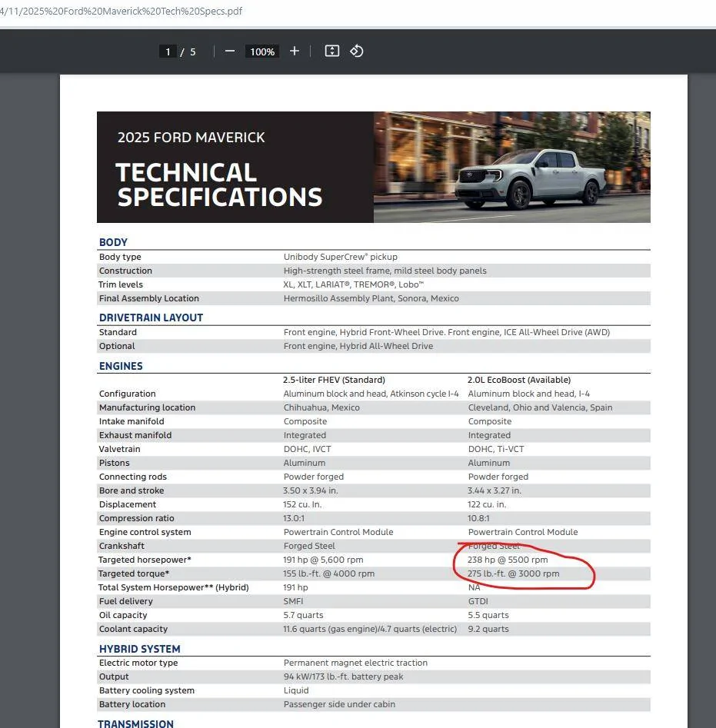716x728 pixels.
Task: Click 'Permanent magnet electric traction' text
Action: (355, 663)
